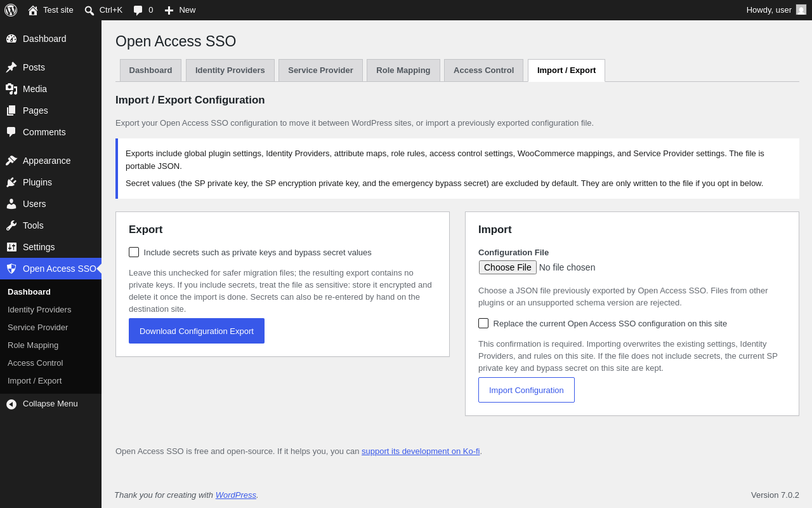The height and width of the screenshot is (508, 812).
Task: Open the Import / Export submenu item
Action: click(x=34, y=381)
